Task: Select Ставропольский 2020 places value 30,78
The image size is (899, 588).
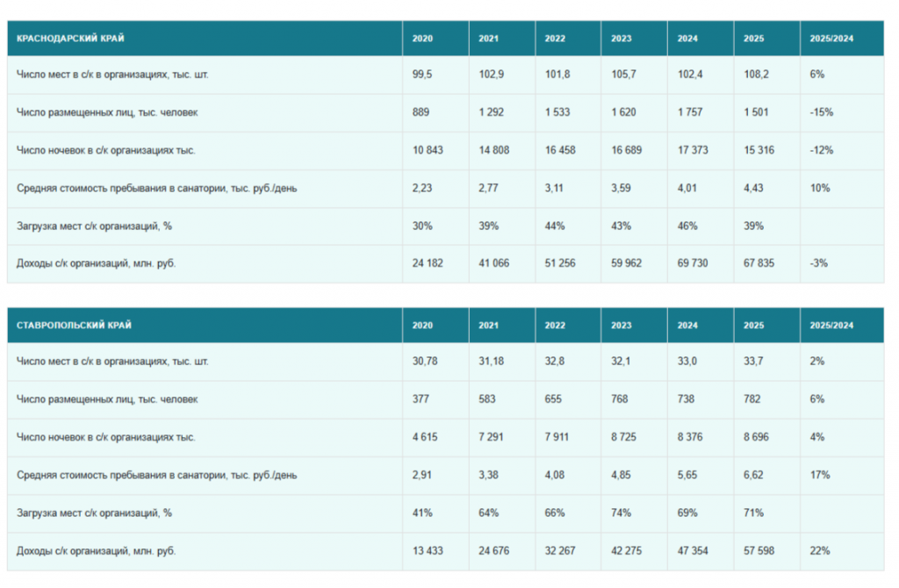Action: click(x=425, y=361)
